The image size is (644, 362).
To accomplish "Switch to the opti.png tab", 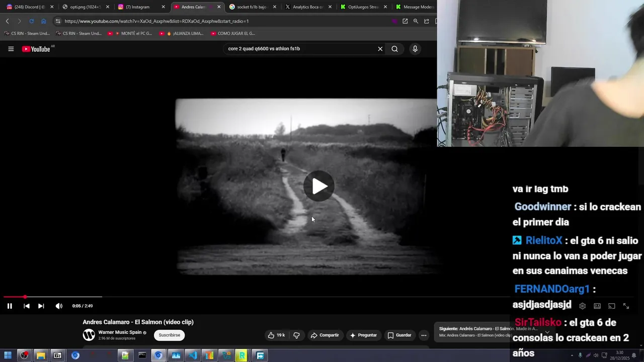I will [x=86, y=7].
